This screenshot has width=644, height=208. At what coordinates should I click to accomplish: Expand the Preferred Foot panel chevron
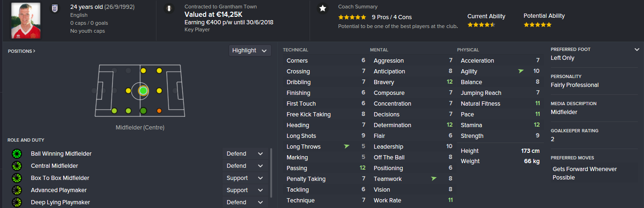pos(637,50)
